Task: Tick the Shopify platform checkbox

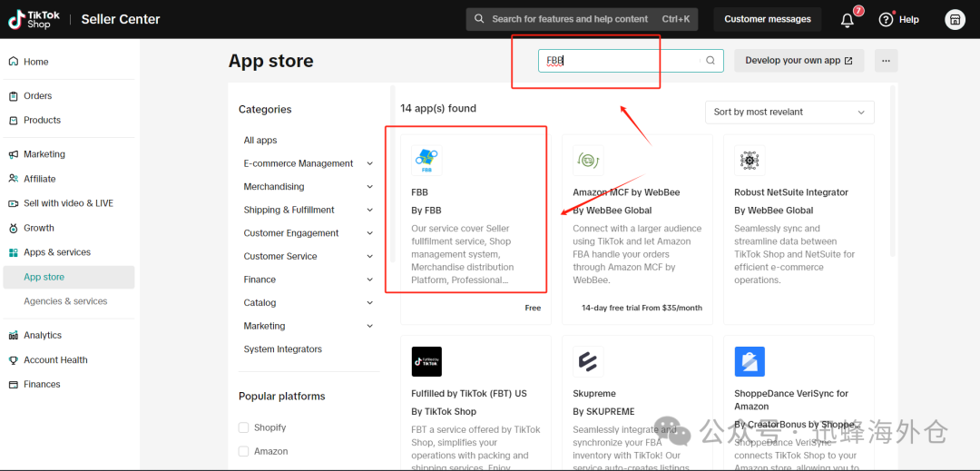Action: pyautogui.click(x=243, y=428)
